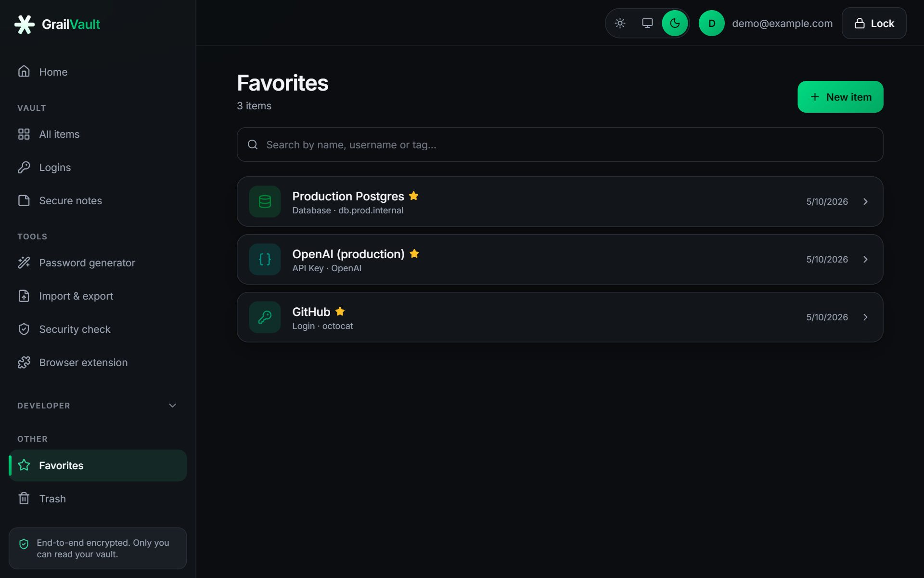Lock the vault

tap(874, 23)
